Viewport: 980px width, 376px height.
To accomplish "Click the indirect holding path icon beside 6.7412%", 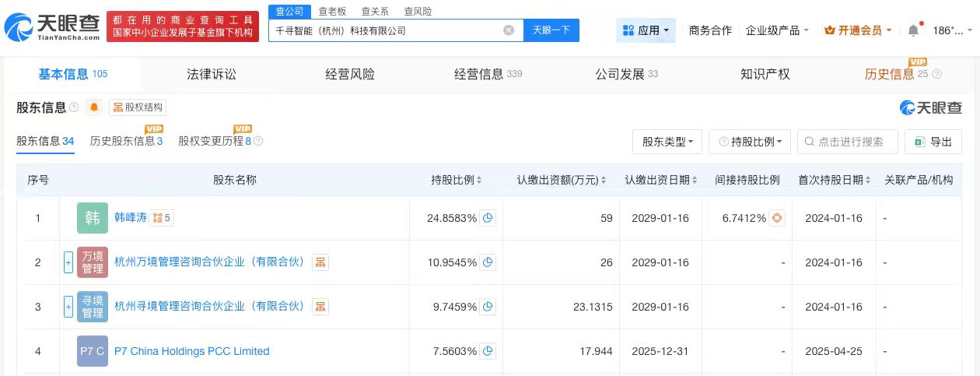I will pyautogui.click(x=776, y=218).
